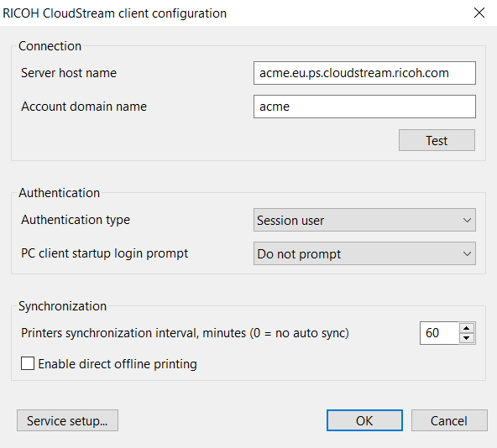The width and height of the screenshot is (497, 448).
Task: Select the sync interval value 60
Action: pos(432,333)
